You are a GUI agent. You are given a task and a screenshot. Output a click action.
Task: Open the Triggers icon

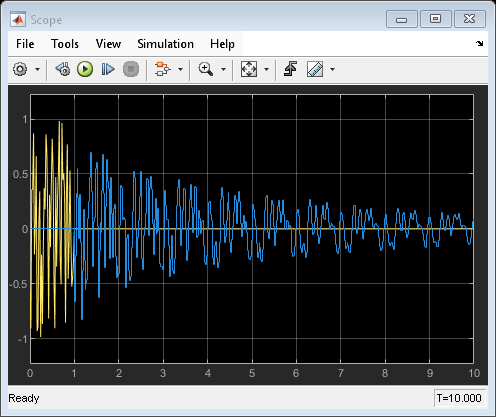[x=290, y=69]
